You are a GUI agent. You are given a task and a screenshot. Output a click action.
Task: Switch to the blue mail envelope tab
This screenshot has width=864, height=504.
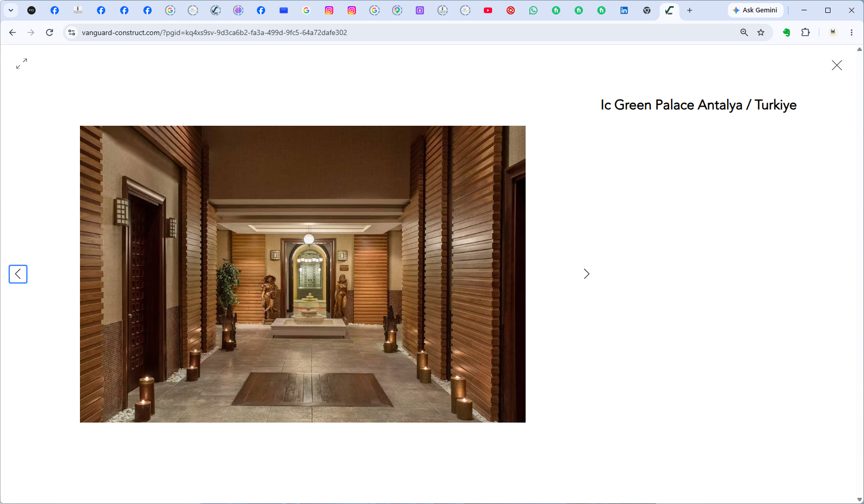point(284,10)
